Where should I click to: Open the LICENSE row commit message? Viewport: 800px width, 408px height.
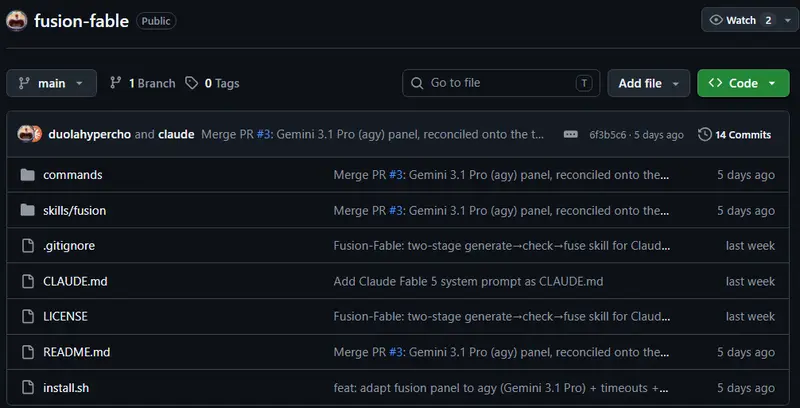[502, 316]
